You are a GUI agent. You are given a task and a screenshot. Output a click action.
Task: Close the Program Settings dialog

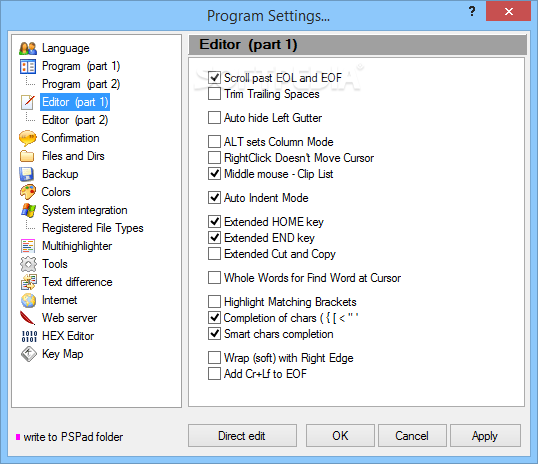click(508, 11)
